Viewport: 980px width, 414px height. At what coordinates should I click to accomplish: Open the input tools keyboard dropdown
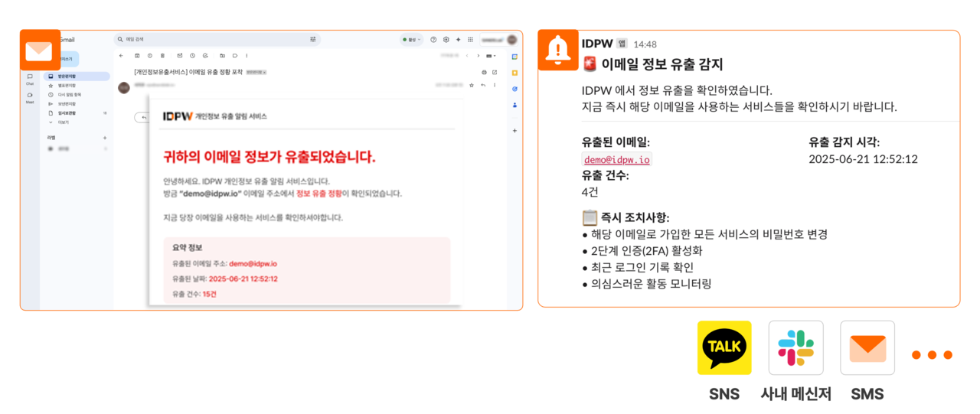[491, 55]
